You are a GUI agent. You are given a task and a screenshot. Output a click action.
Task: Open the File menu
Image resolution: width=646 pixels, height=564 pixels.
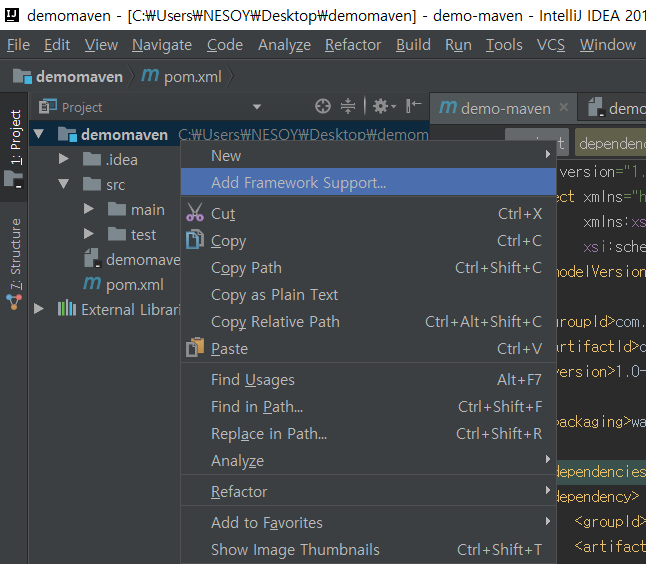19,44
